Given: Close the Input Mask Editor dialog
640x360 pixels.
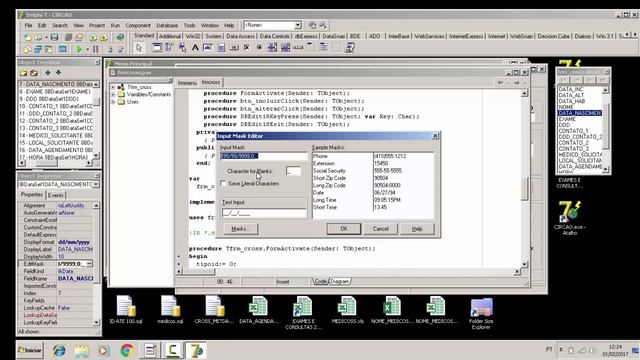Looking at the screenshot, I should click(x=435, y=136).
